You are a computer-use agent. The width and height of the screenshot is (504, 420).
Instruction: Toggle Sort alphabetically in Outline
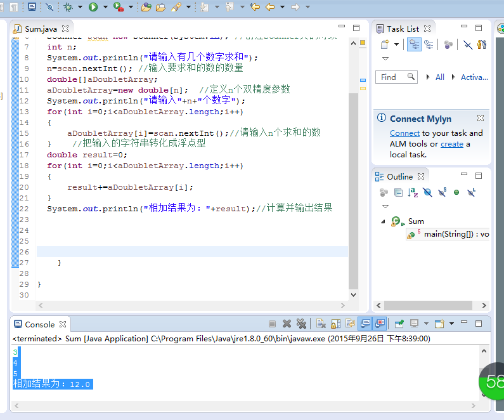point(413,193)
